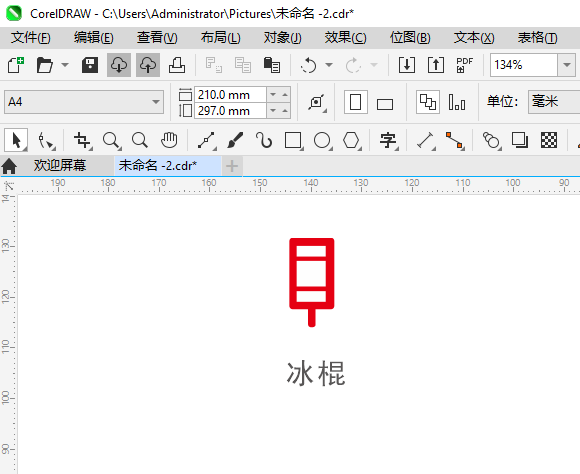This screenshot has height=474, width=580.
Task: Open the 对象(J) menu
Action: 283,38
